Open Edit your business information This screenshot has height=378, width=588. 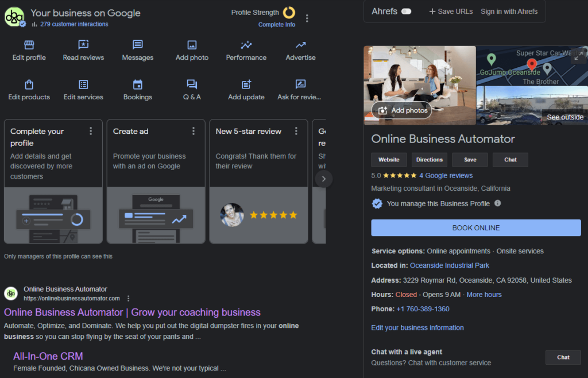pos(417,328)
